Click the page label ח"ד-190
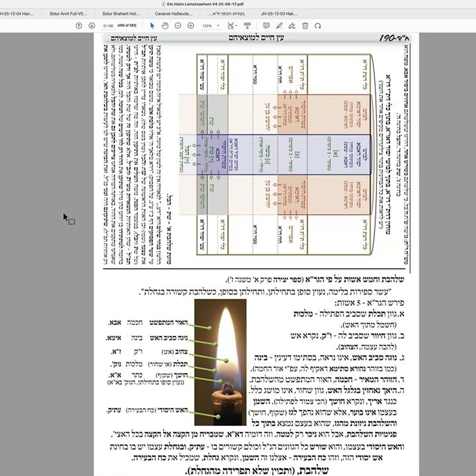The height and width of the screenshot is (476, 476). tap(394, 38)
